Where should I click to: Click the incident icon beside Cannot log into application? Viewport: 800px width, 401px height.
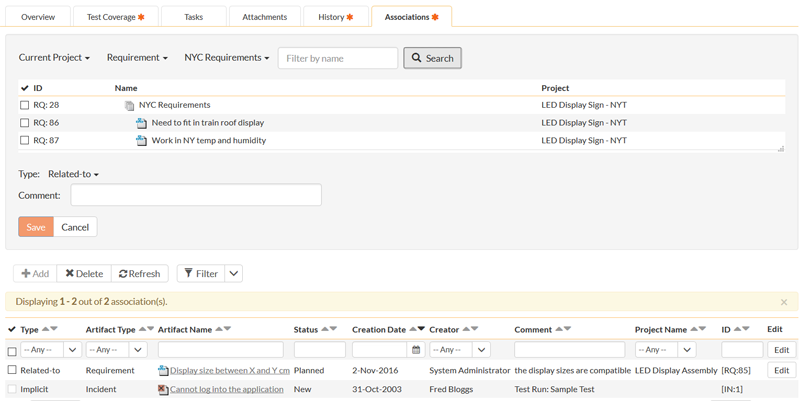click(163, 389)
